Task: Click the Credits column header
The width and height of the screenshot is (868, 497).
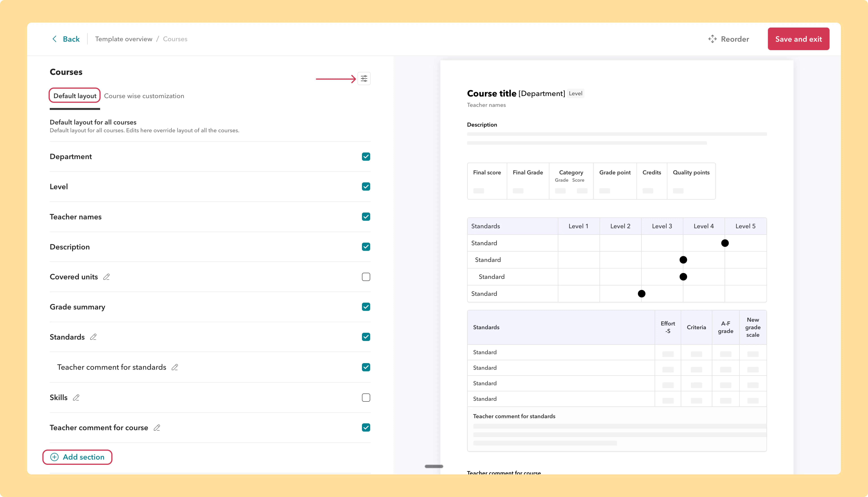Action: click(x=652, y=172)
